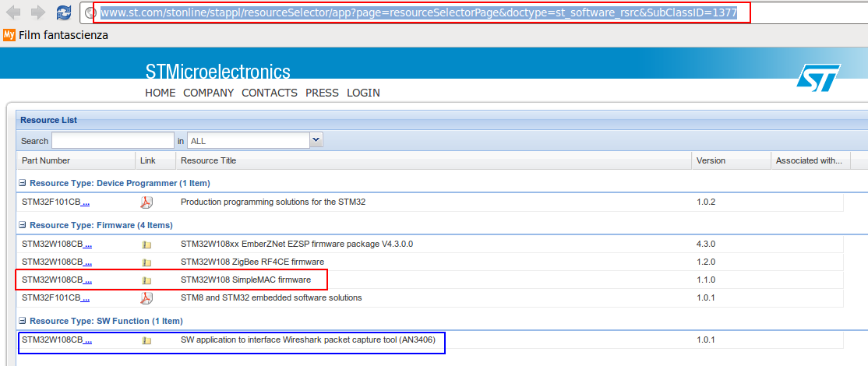
Task: Select the STM32W108 SimpleMAC firmware title
Action: 245,280
